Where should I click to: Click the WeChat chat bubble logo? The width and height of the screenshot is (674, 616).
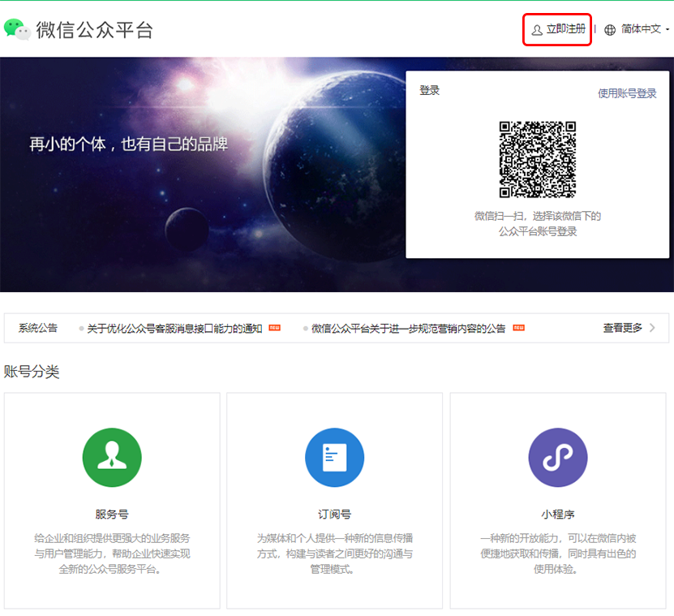point(18,28)
